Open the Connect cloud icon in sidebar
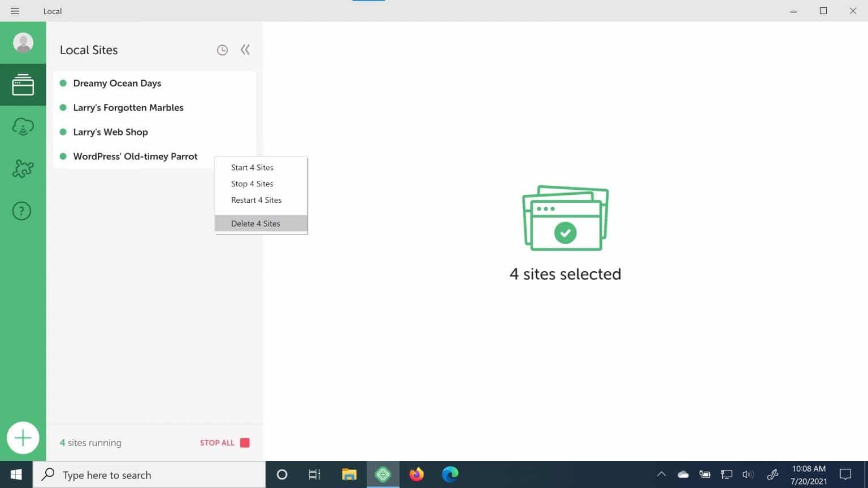The width and height of the screenshot is (868, 488). pyautogui.click(x=23, y=127)
